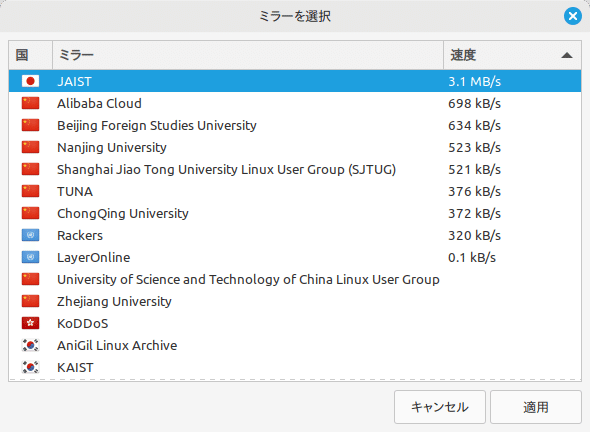The image size is (590, 432).
Task: Click the UN flag beside Rackers
Action: pos(30,235)
